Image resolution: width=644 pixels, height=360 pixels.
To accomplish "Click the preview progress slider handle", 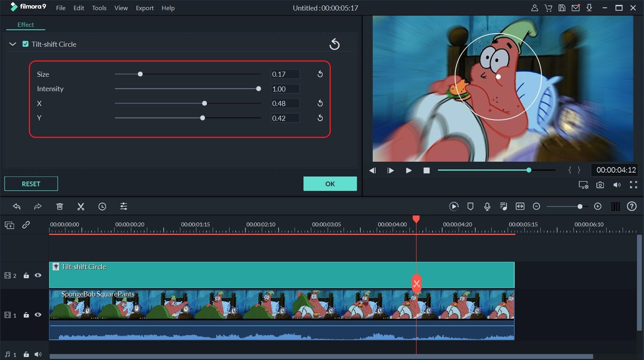I will click(x=529, y=170).
